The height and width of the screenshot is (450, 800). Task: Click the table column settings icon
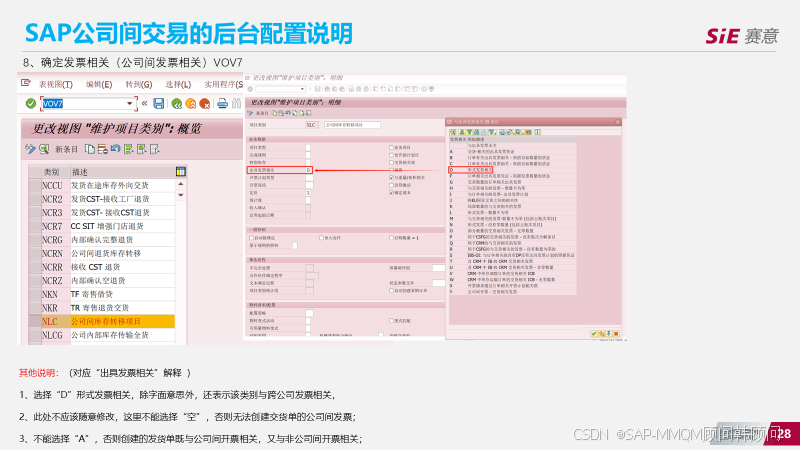(x=181, y=171)
